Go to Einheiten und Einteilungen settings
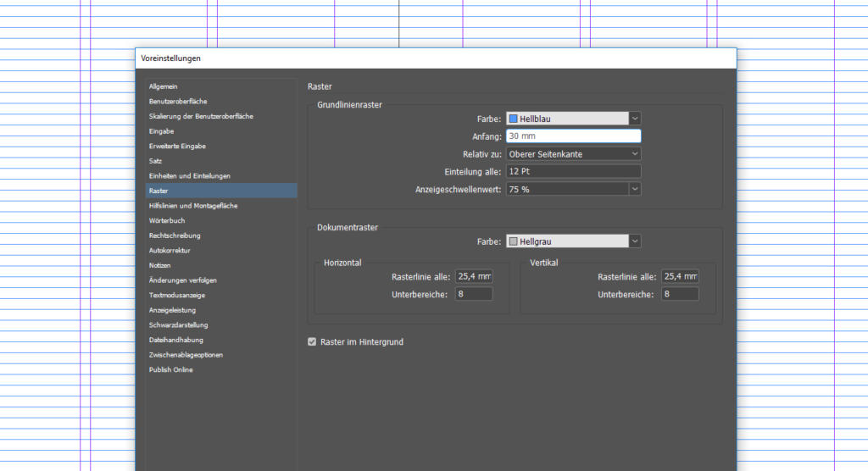Screen dimensions: 868x471 pyautogui.click(x=189, y=175)
